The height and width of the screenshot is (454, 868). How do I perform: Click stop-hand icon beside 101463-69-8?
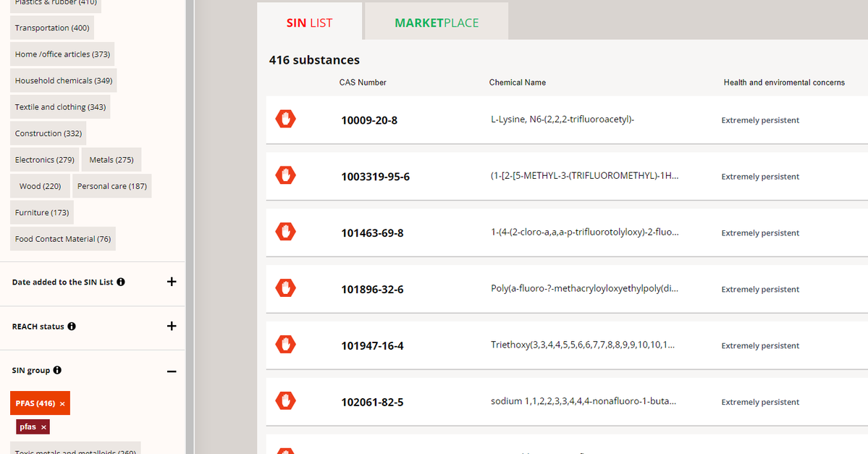[x=285, y=232]
